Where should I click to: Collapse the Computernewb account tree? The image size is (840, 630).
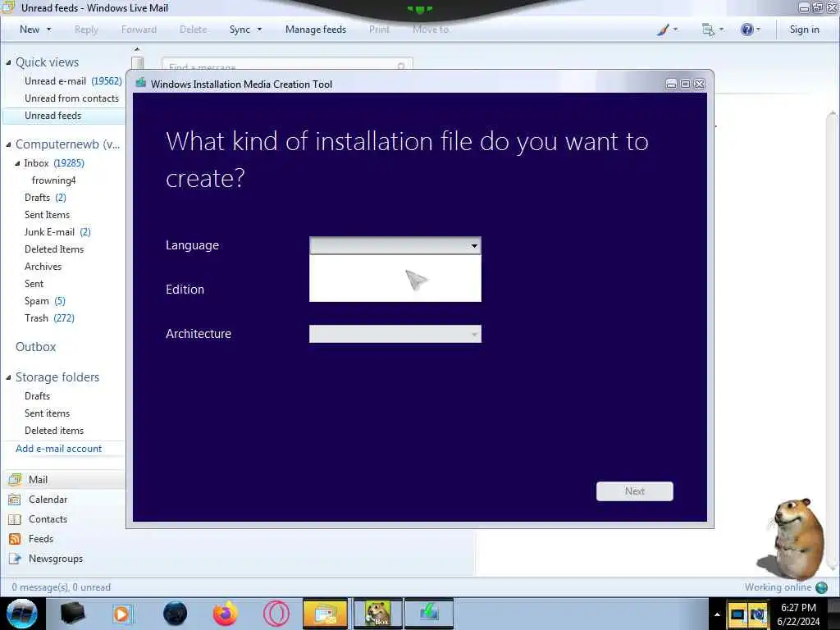click(x=8, y=144)
